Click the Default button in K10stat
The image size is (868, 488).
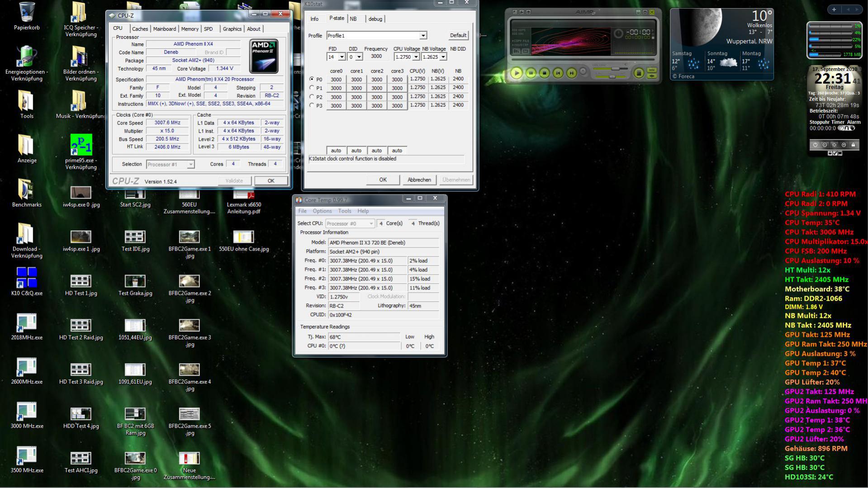coord(458,35)
